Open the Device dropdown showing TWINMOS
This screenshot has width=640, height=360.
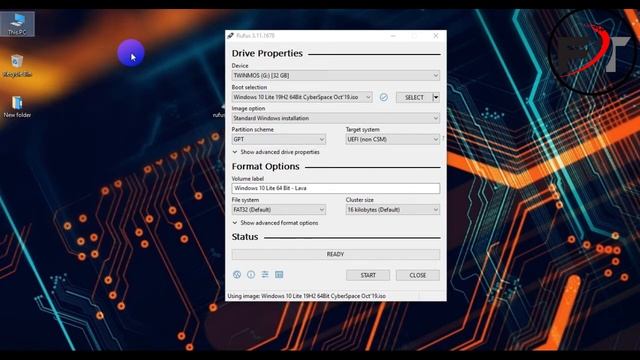coord(336,76)
